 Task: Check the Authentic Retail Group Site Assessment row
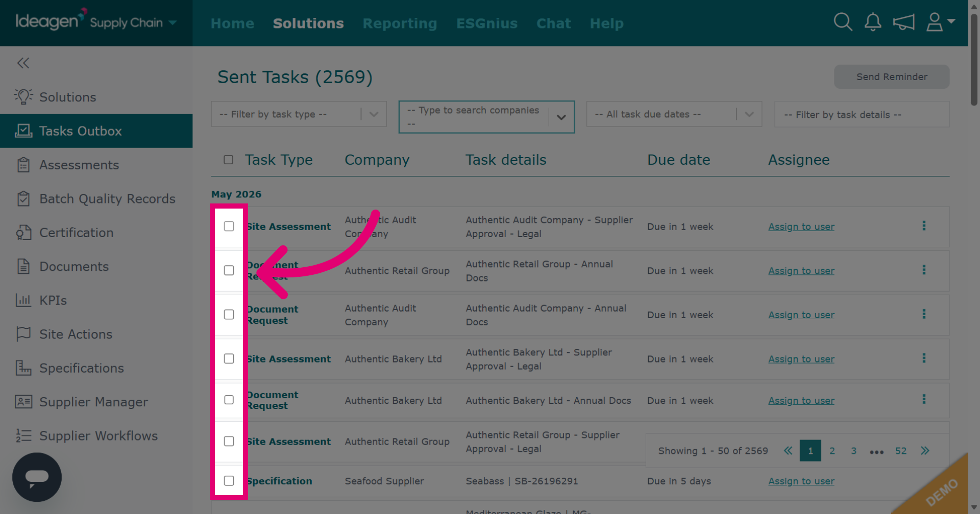[x=229, y=441]
